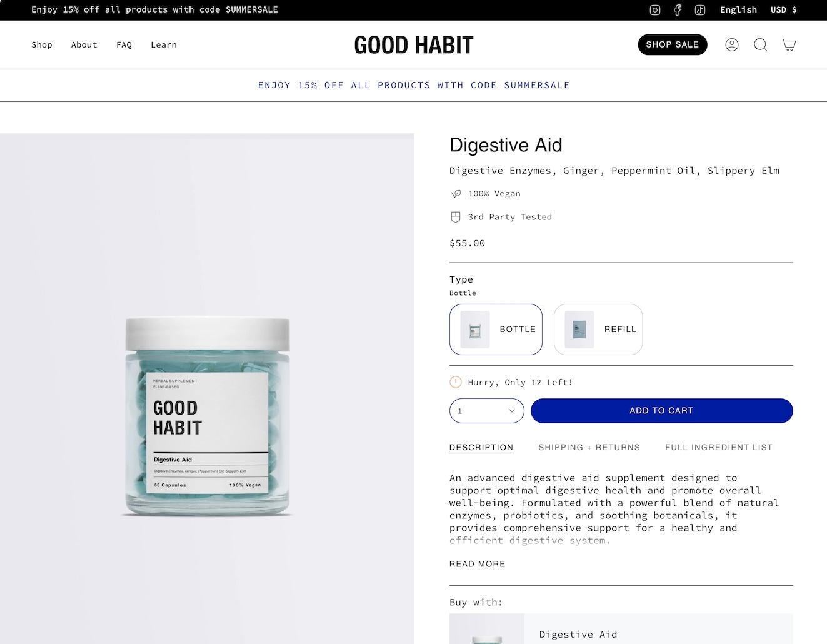Switch to the Full Ingredient List tab
This screenshot has height=644, width=827.
pyautogui.click(x=719, y=447)
